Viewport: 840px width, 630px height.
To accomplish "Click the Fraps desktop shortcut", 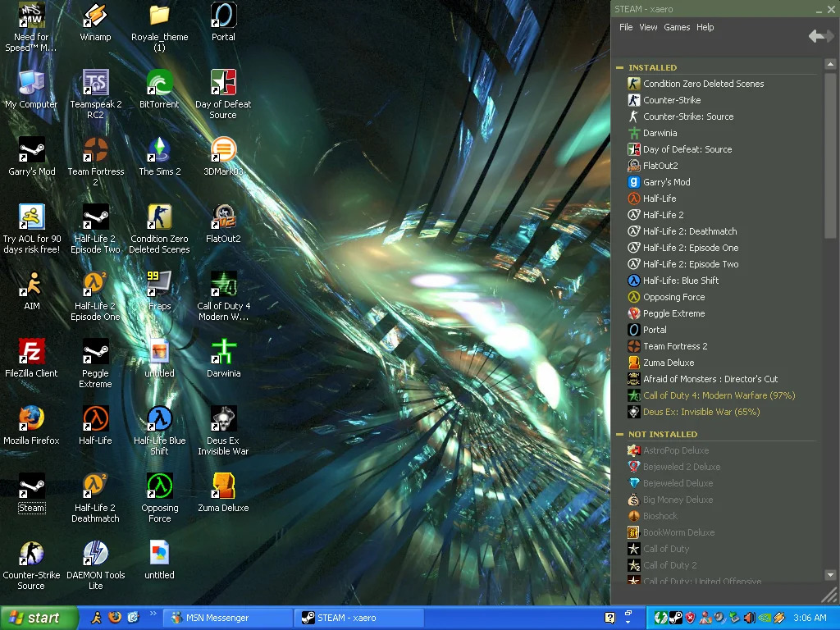I will 159,285.
